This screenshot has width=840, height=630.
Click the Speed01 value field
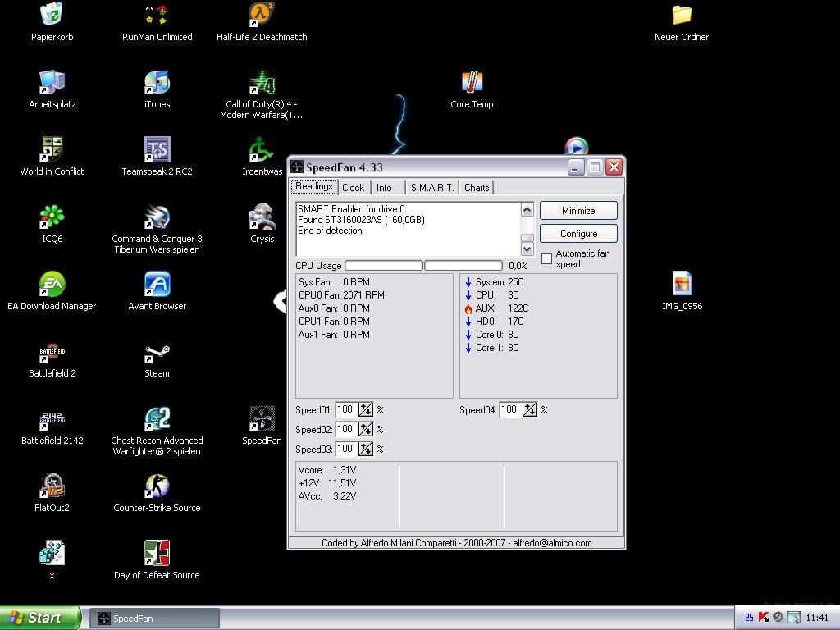pyautogui.click(x=347, y=410)
